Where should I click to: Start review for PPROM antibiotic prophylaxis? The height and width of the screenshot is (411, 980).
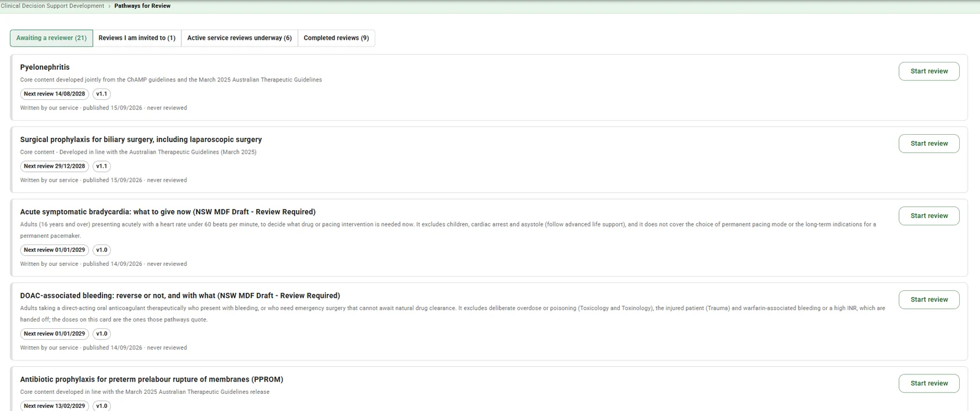[x=929, y=383]
